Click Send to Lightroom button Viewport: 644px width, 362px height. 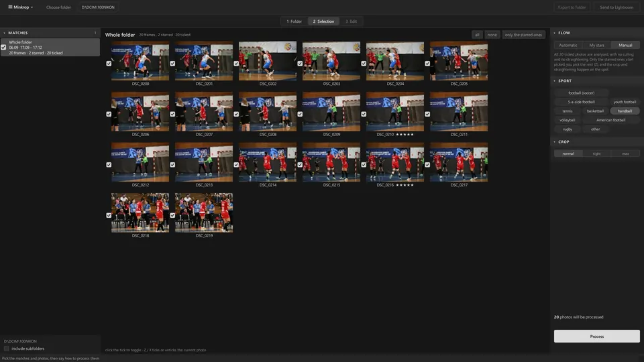pos(616,7)
